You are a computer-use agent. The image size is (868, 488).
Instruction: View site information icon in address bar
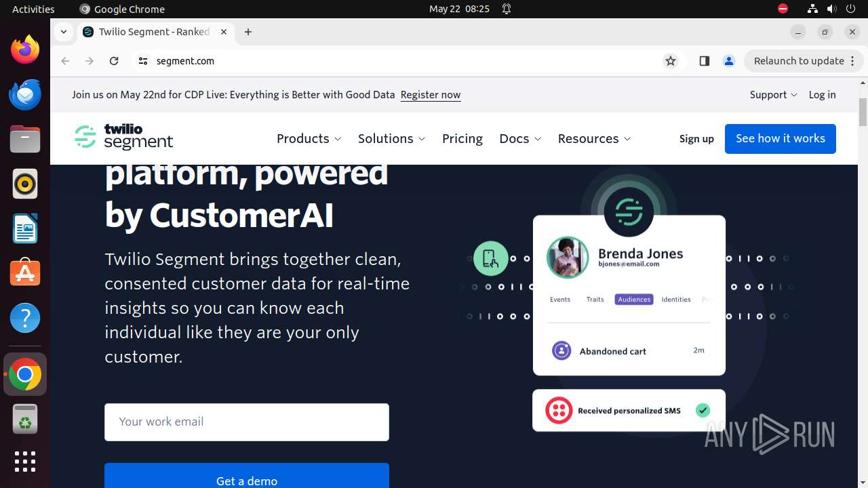(142, 61)
